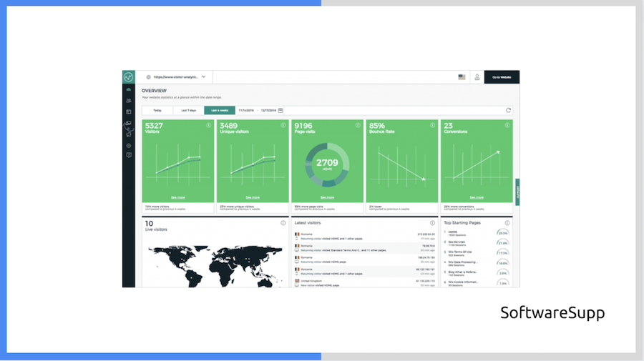Click the 5327 Visitors count
644x361 pixels.
154,126
